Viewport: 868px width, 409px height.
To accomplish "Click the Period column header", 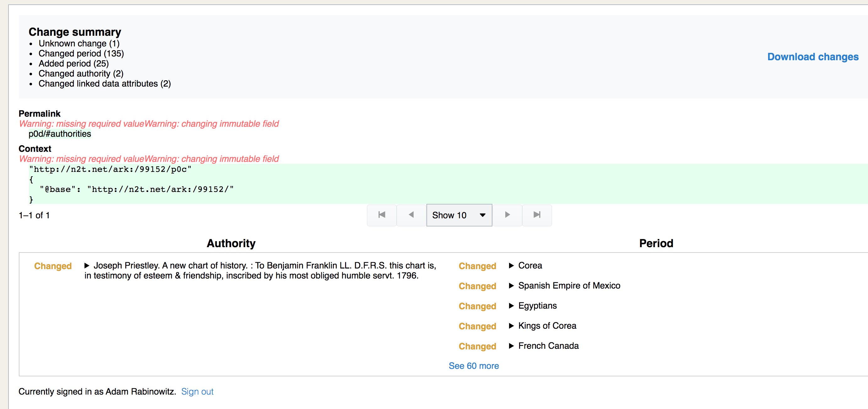I will [x=656, y=243].
